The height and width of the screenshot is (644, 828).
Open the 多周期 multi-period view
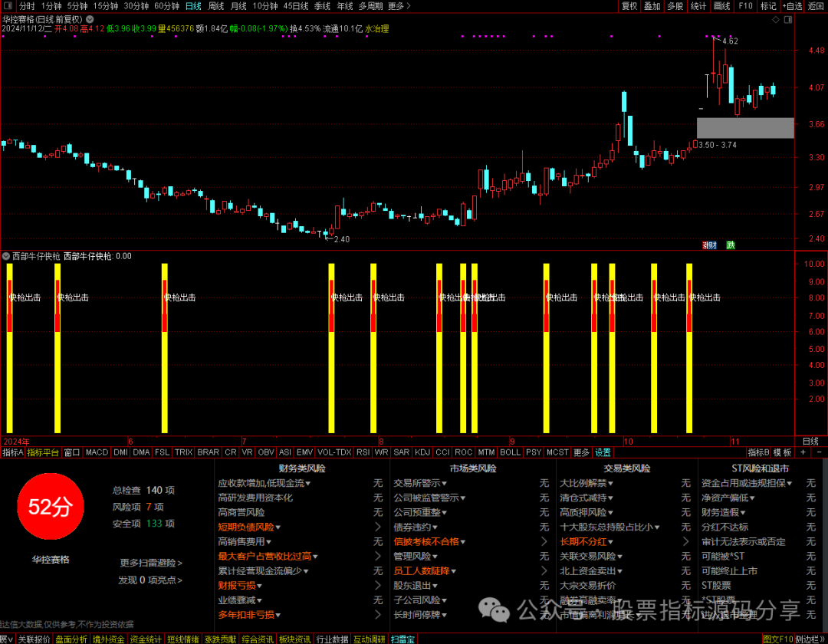coord(371,6)
